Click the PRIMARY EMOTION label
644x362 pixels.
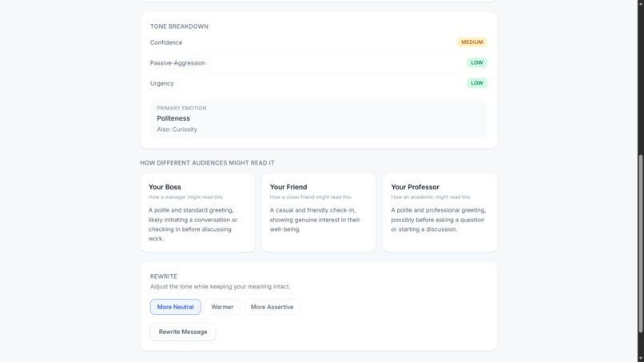181,108
